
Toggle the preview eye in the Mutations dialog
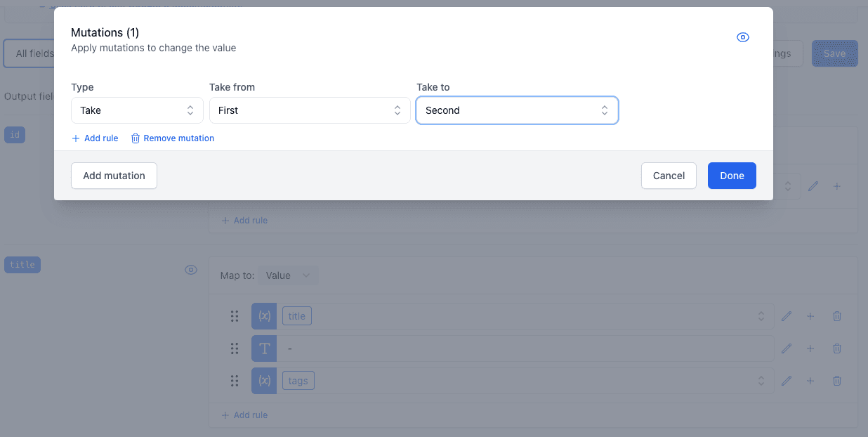pyautogui.click(x=742, y=37)
